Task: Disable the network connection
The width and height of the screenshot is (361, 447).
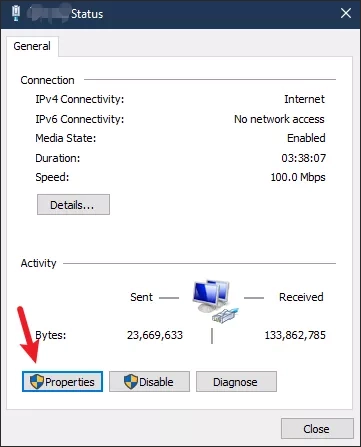Action: (x=149, y=382)
